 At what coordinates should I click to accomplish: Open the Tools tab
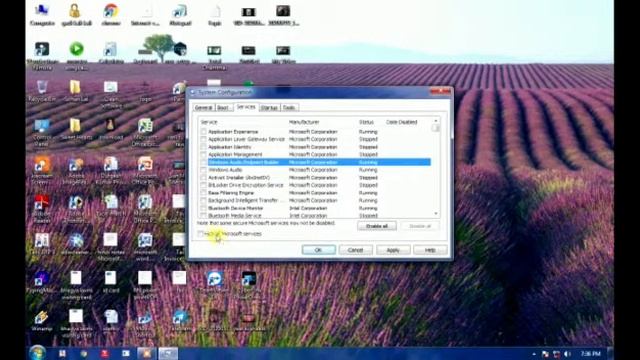coord(289,108)
